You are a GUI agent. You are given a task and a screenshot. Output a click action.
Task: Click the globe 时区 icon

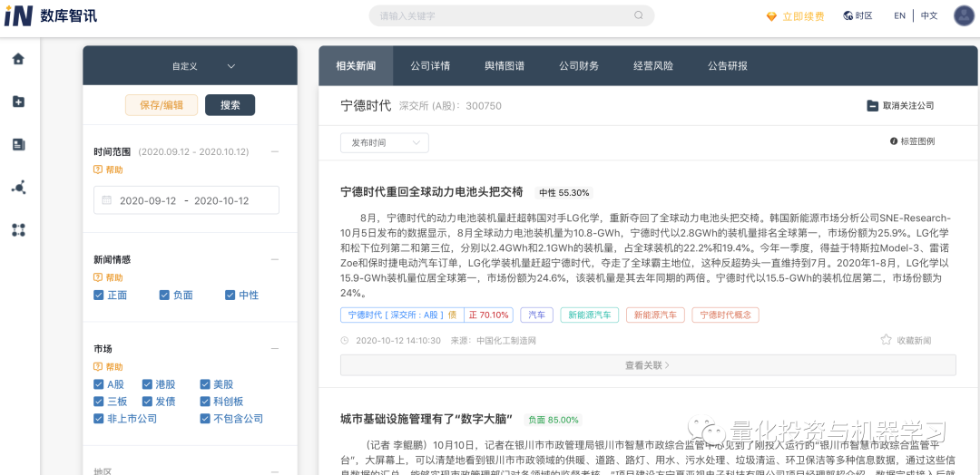click(848, 15)
